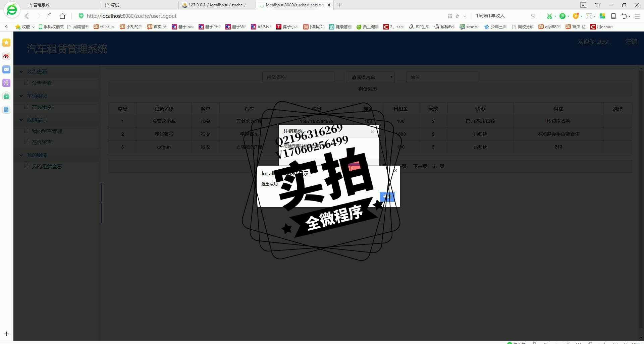
Task: Open 在线留言 tree item
Action: (x=42, y=142)
